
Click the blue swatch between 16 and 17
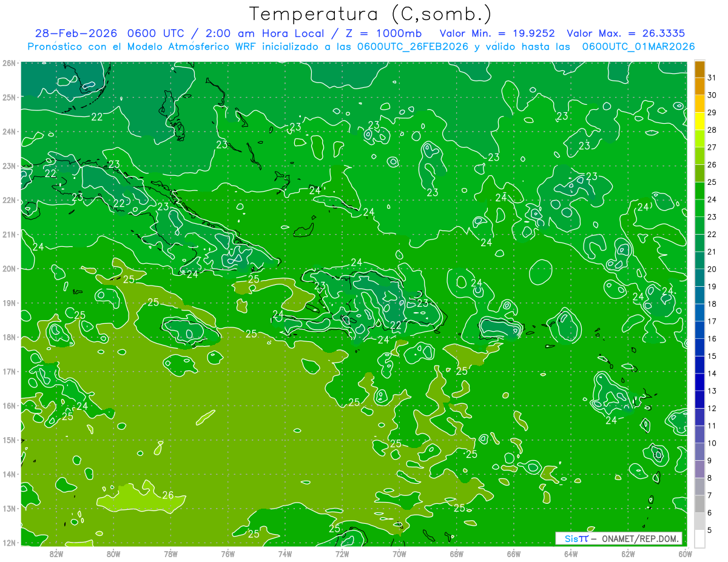(699, 330)
